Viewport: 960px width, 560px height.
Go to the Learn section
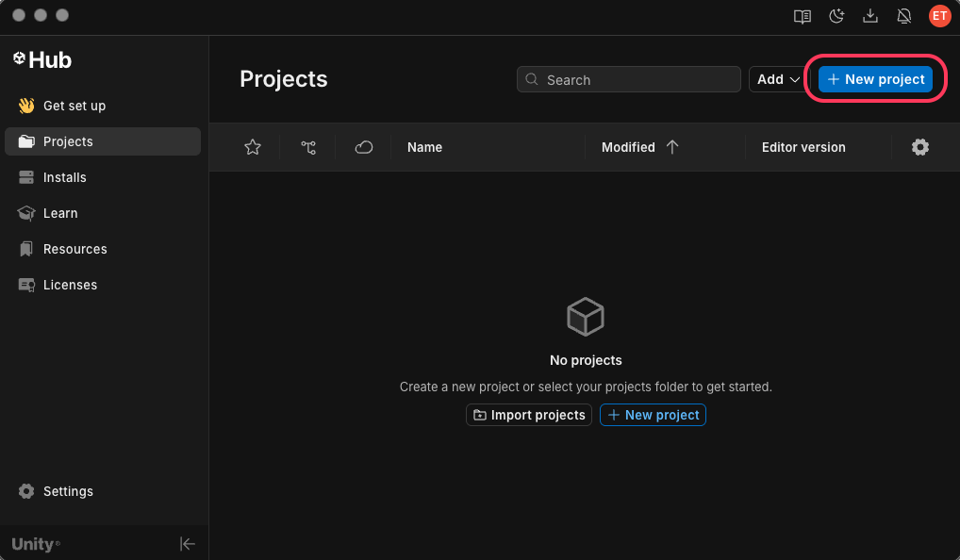(x=60, y=213)
